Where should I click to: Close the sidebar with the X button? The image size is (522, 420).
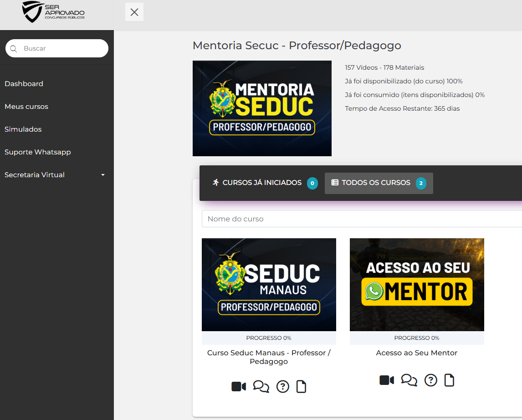click(x=134, y=12)
